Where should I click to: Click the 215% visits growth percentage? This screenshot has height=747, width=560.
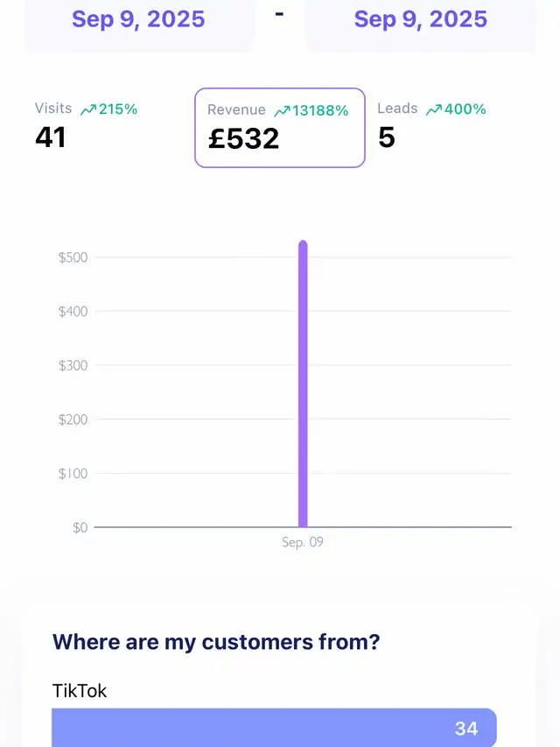118,109
